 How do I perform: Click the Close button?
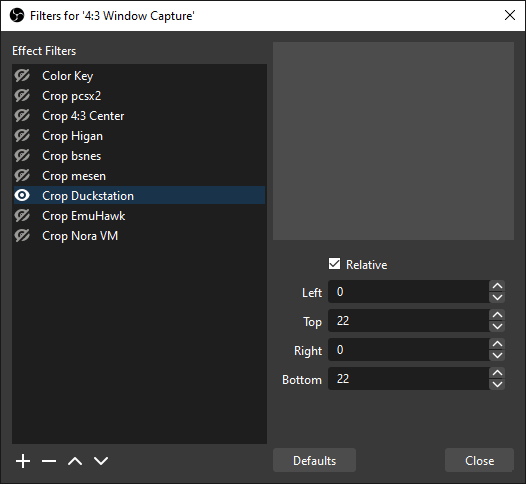pyautogui.click(x=479, y=460)
